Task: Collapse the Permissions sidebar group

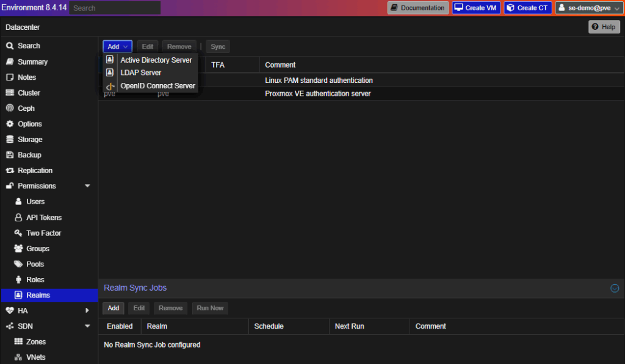Action: click(x=87, y=185)
